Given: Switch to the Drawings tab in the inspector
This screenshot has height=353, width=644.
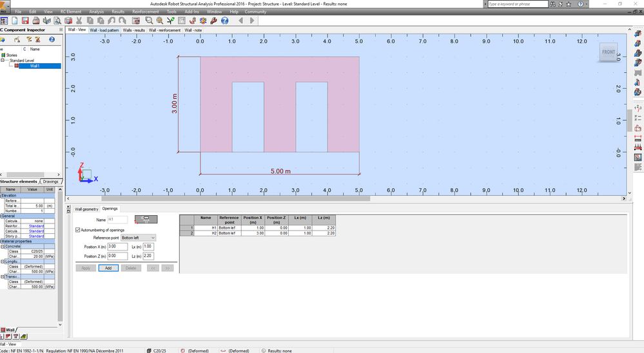Looking at the screenshot, I should click(50, 182).
